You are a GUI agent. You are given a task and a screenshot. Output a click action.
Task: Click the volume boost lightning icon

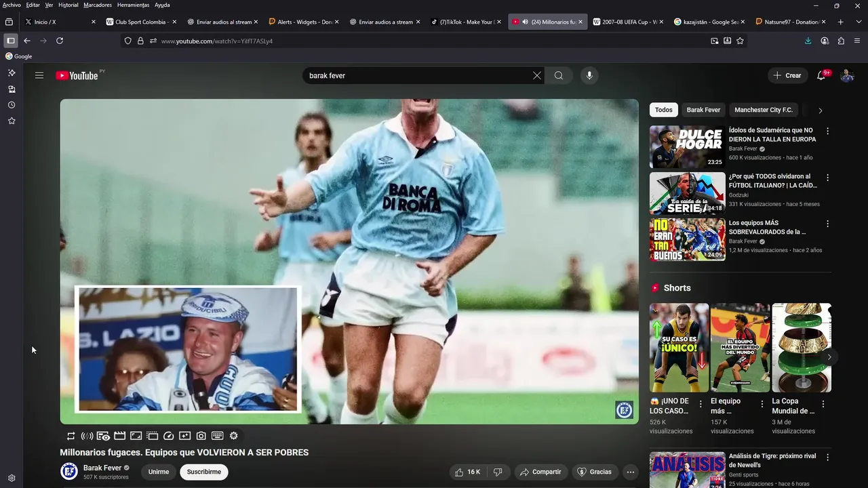[x=87, y=436]
